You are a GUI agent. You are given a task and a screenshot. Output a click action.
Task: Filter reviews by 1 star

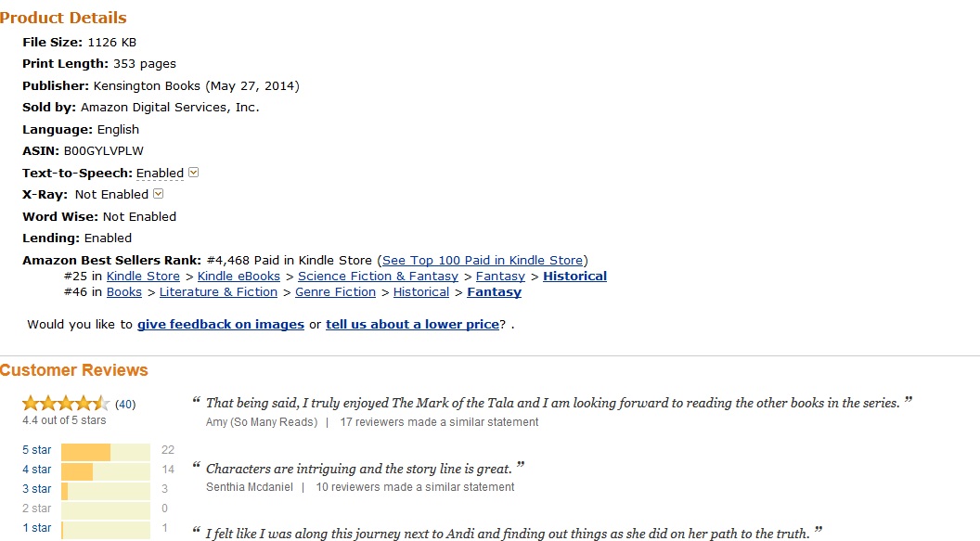[x=37, y=528]
